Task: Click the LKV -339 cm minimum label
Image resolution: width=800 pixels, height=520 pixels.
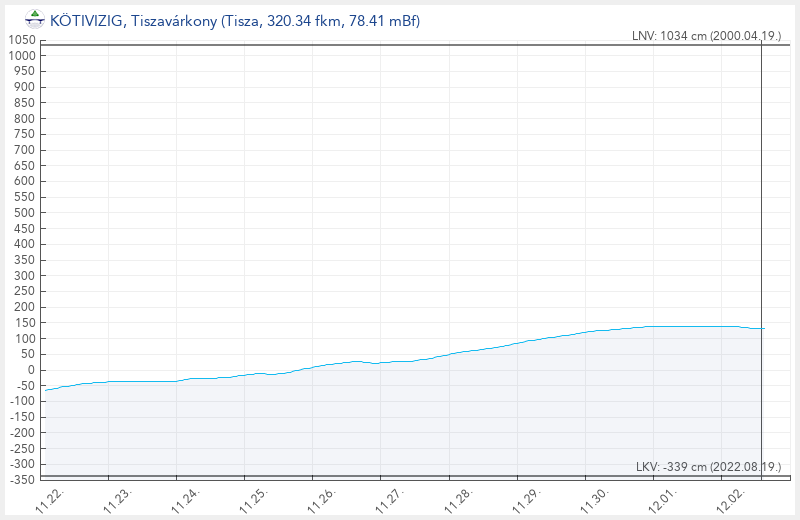Action: (708, 467)
